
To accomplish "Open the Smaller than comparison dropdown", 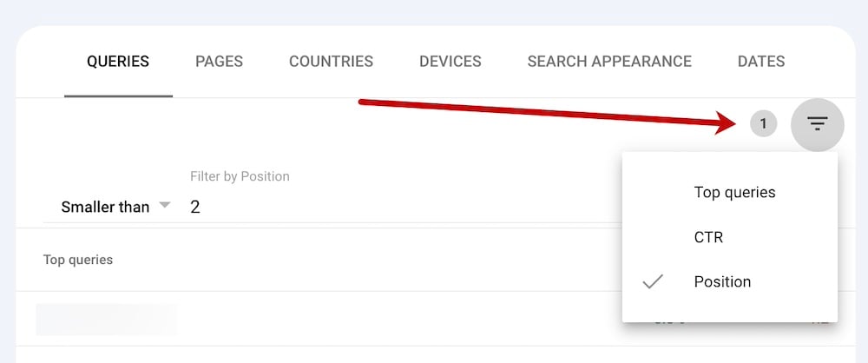I will click(105, 207).
